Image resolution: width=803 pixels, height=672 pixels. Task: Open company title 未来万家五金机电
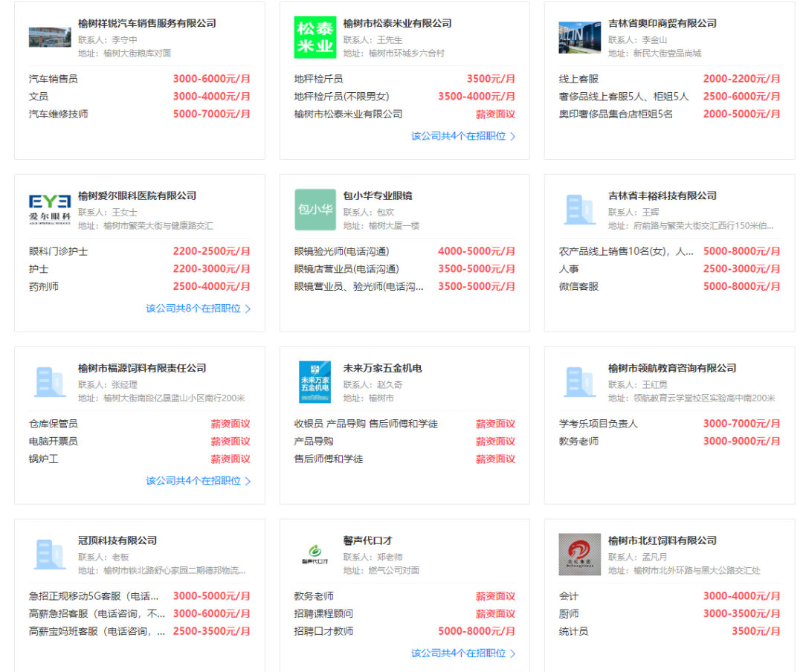pyautogui.click(x=383, y=368)
